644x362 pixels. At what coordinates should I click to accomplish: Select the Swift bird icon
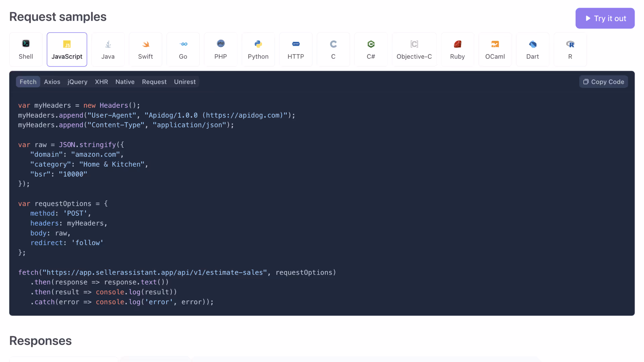[x=145, y=44]
